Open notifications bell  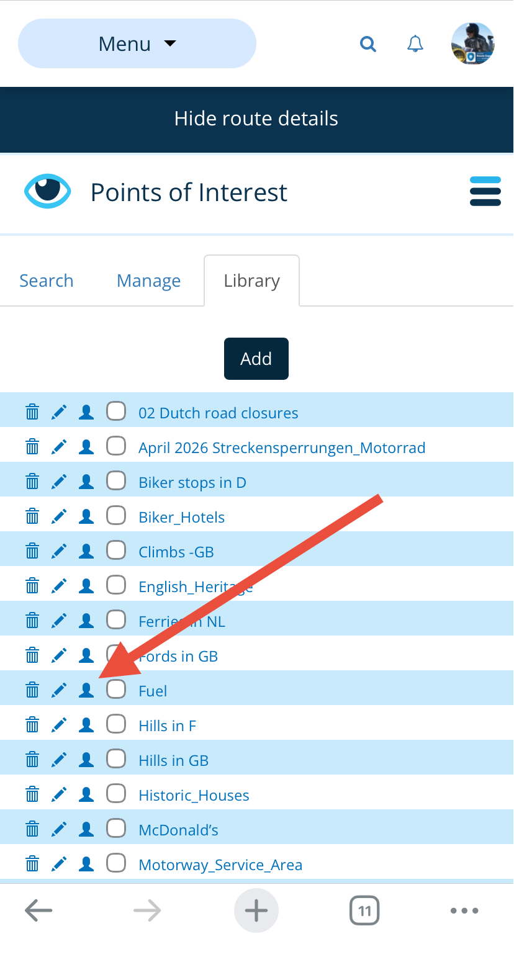(x=415, y=44)
